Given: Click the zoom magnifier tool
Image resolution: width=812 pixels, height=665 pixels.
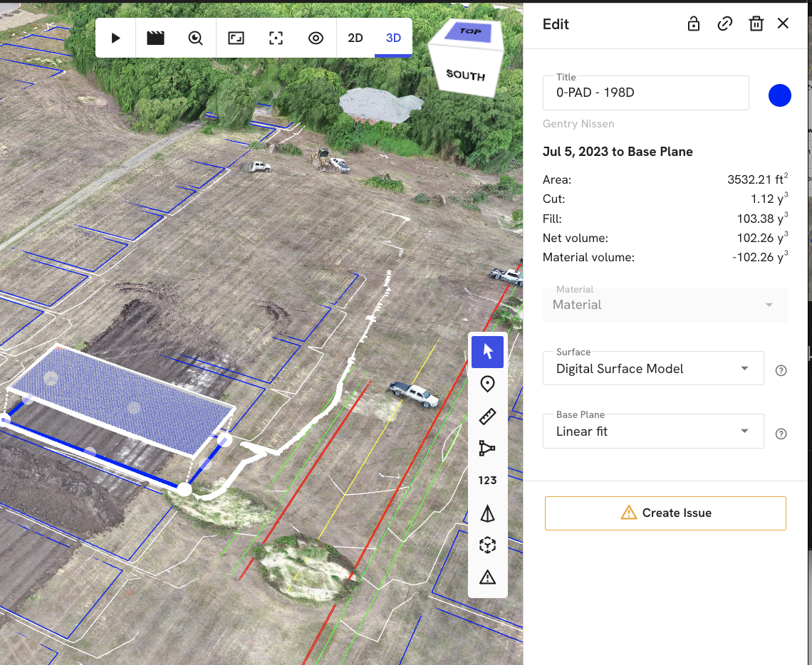Looking at the screenshot, I should coord(194,38).
